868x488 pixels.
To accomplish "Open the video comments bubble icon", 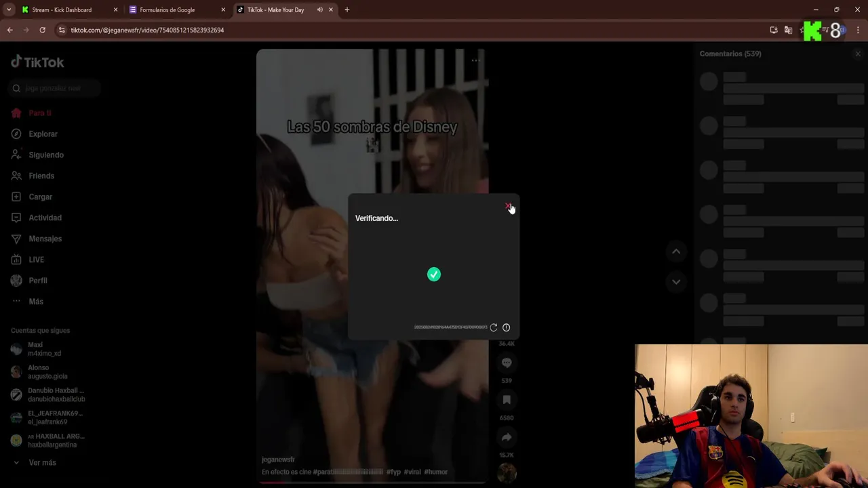I will click(507, 363).
